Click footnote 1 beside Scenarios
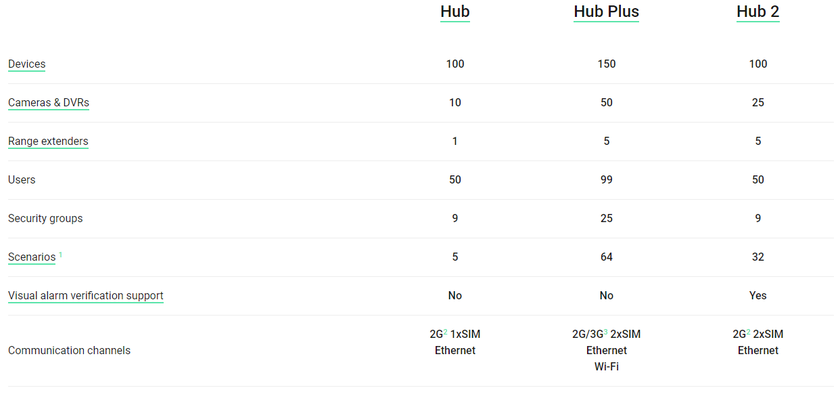This screenshot has height=409, width=840. [61, 254]
